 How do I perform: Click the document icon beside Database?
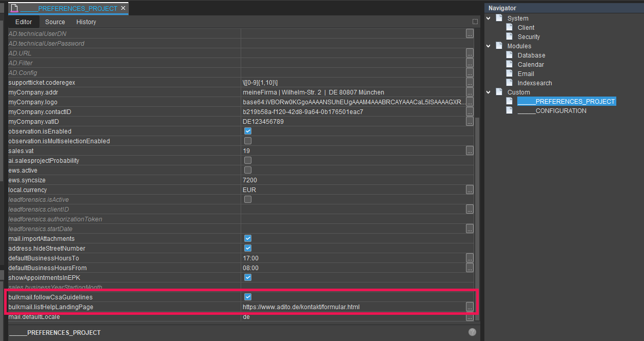pos(509,55)
